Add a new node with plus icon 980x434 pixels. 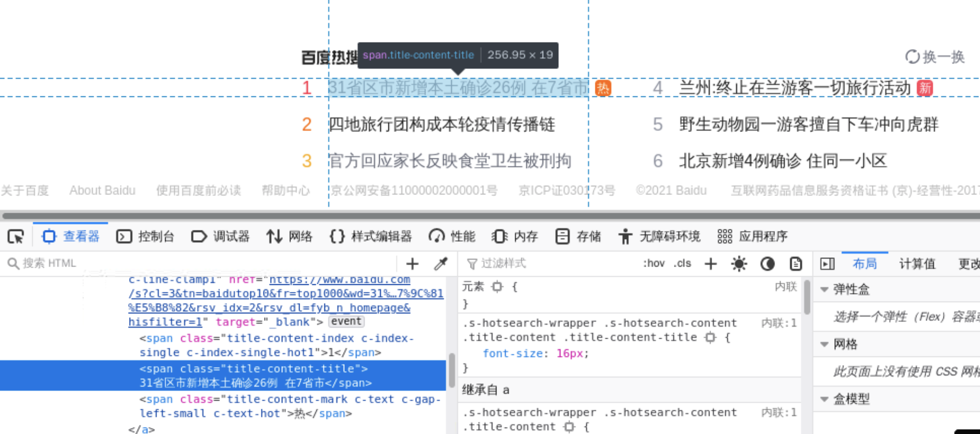coord(413,263)
